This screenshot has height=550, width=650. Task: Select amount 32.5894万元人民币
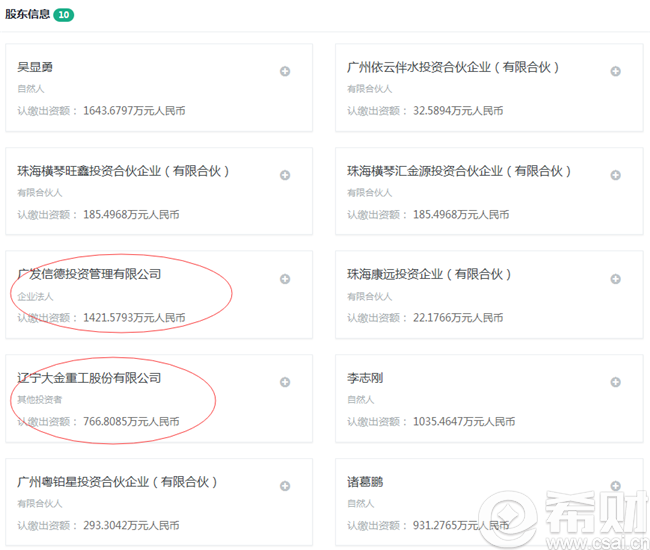[x=458, y=111]
